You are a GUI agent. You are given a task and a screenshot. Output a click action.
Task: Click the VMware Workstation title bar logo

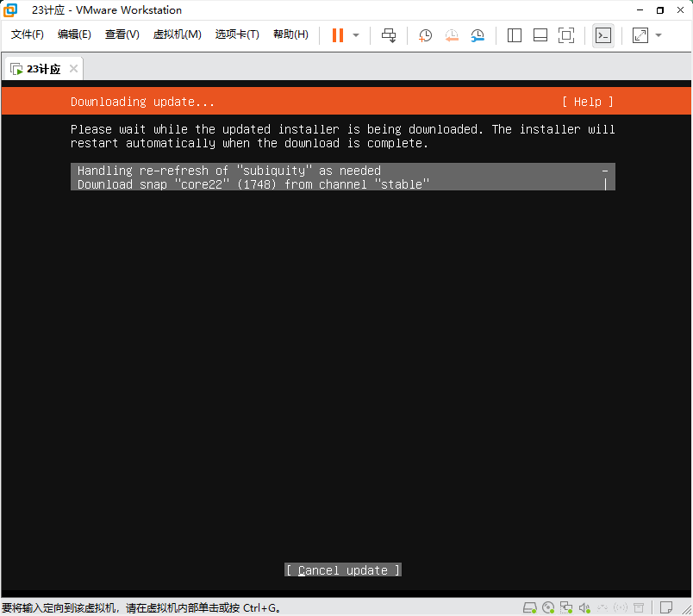pos(10,10)
